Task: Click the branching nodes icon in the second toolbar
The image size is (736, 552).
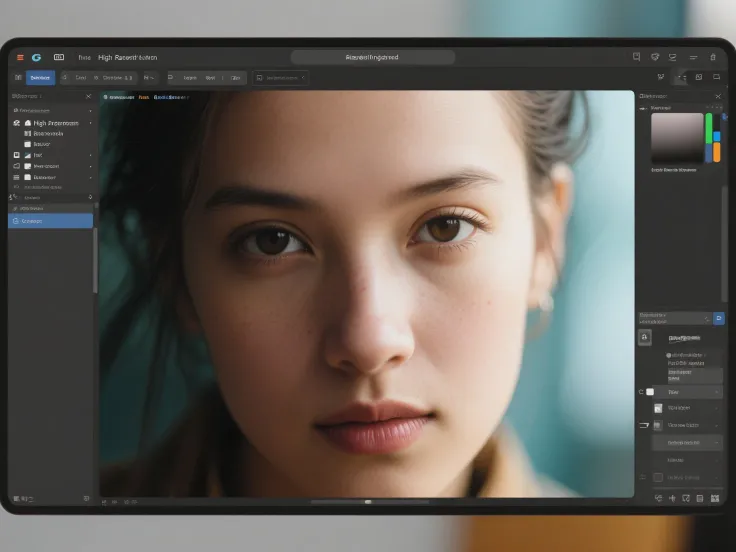Action: click(661, 77)
